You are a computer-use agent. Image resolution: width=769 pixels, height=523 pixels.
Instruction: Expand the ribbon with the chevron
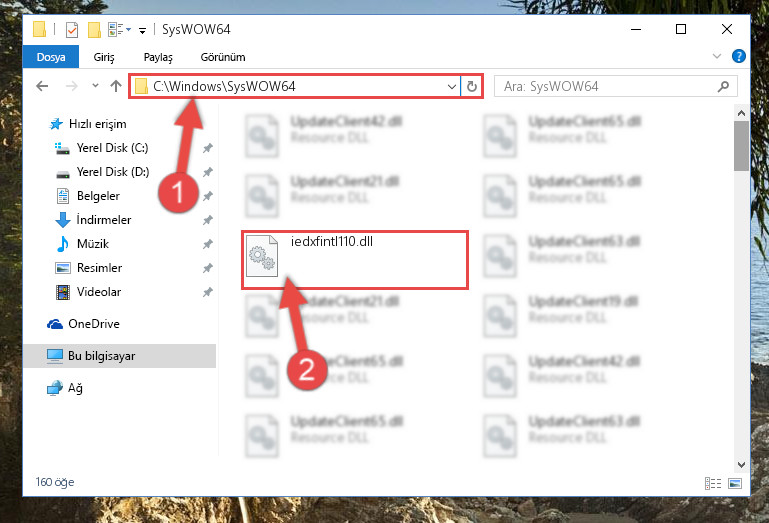(x=717, y=56)
